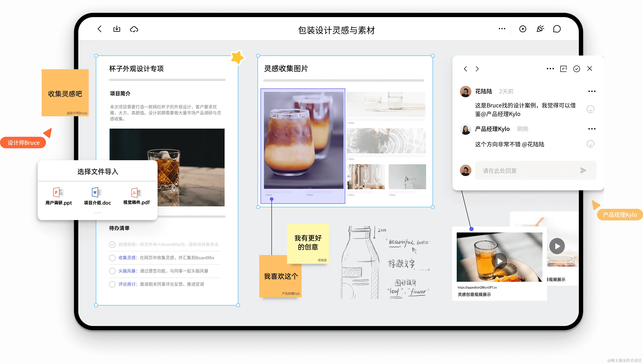Go to previous comment with left chevron
The image size is (643, 364).
(x=465, y=69)
